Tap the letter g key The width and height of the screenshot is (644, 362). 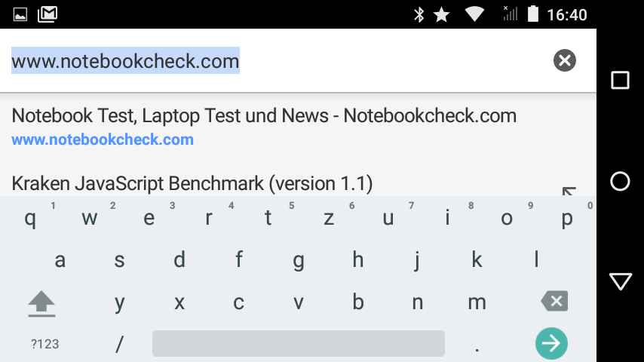[299, 260]
